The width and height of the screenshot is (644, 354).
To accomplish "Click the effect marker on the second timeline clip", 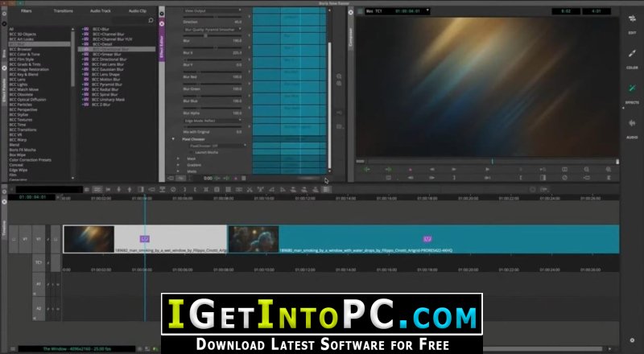I will (427, 239).
